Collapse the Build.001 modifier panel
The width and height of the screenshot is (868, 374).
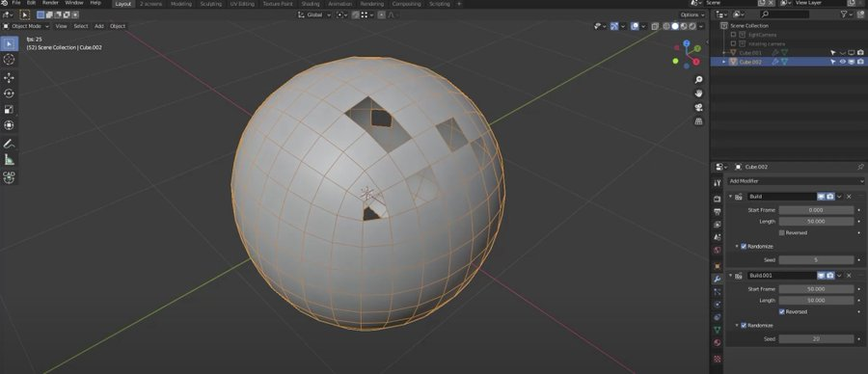pyautogui.click(x=731, y=276)
